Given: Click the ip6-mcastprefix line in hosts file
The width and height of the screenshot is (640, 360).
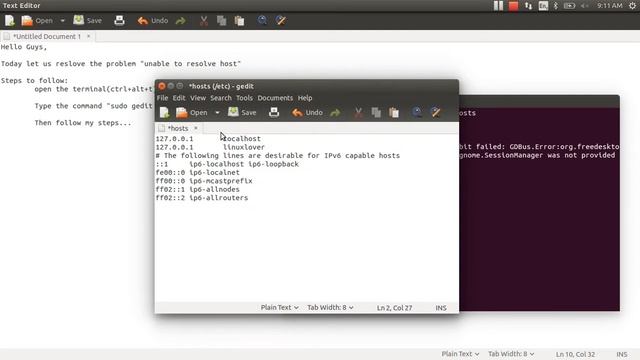Looking at the screenshot, I should pos(204,181).
